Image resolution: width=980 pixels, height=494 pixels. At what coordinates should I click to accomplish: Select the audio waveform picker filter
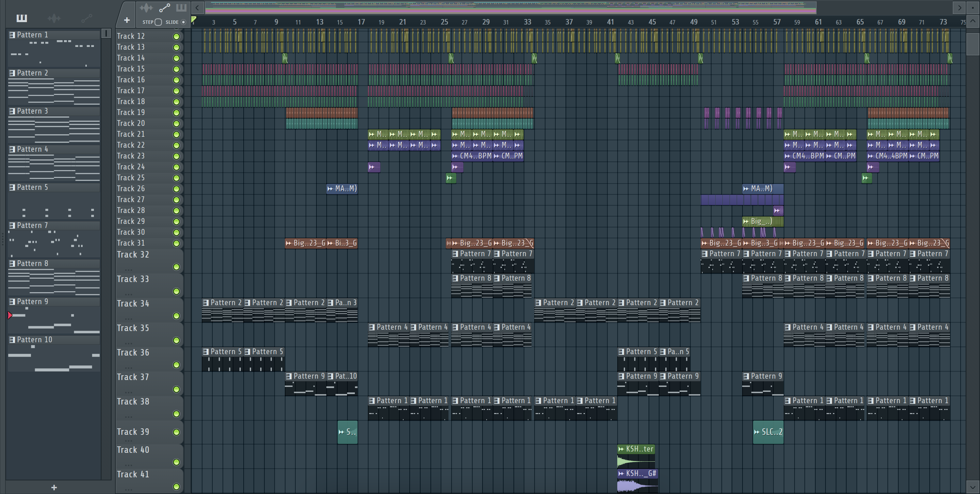coord(54,18)
